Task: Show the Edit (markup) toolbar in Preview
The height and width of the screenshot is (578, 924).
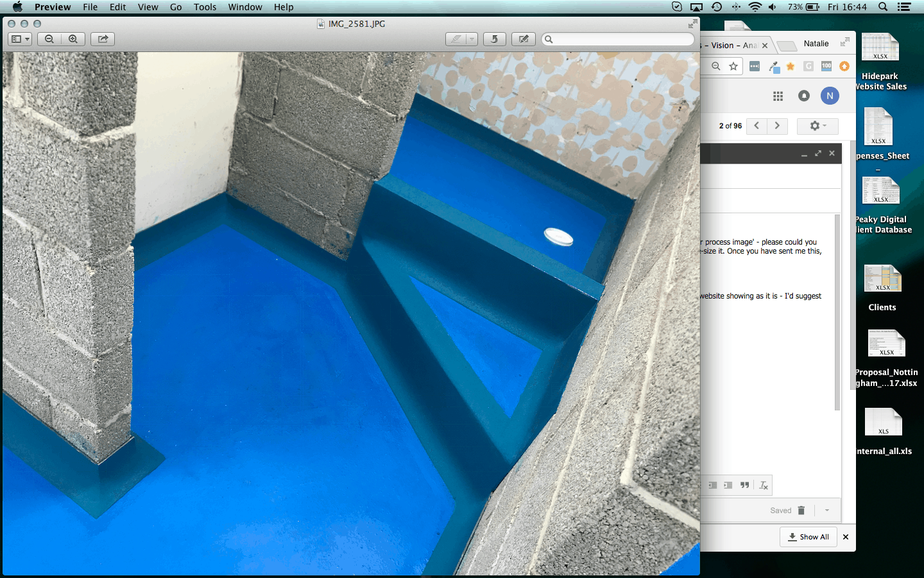Action: [524, 39]
